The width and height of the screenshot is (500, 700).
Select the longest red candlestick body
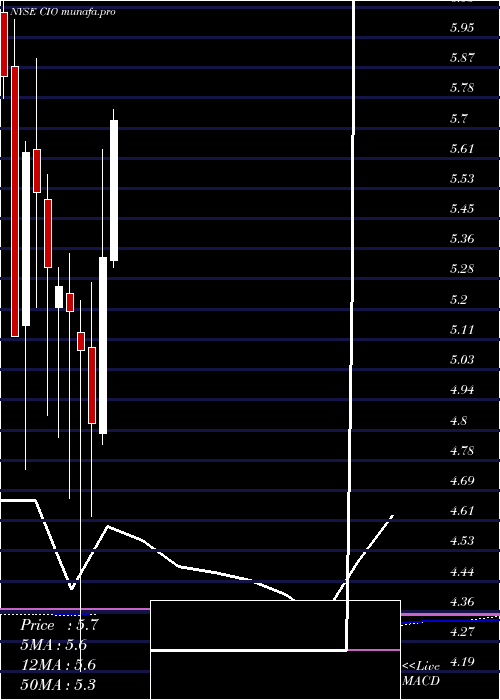pos(15,201)
